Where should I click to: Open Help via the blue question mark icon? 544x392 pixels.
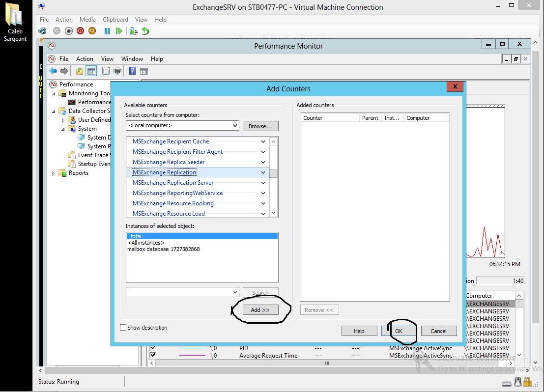133,71
